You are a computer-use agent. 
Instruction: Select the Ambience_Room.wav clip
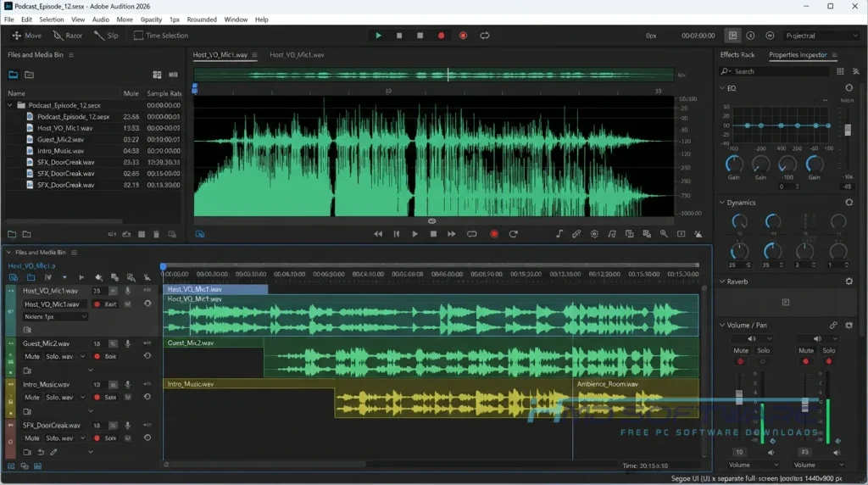point(636,399)
